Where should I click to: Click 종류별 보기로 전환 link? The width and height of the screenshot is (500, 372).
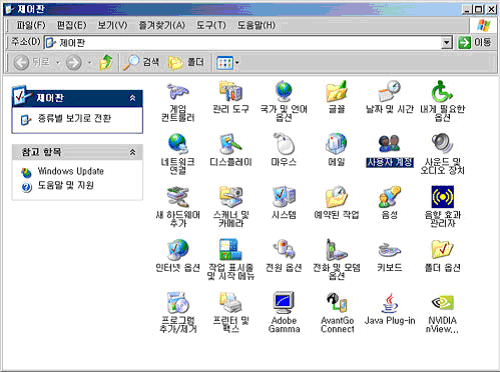coord(74,118)
